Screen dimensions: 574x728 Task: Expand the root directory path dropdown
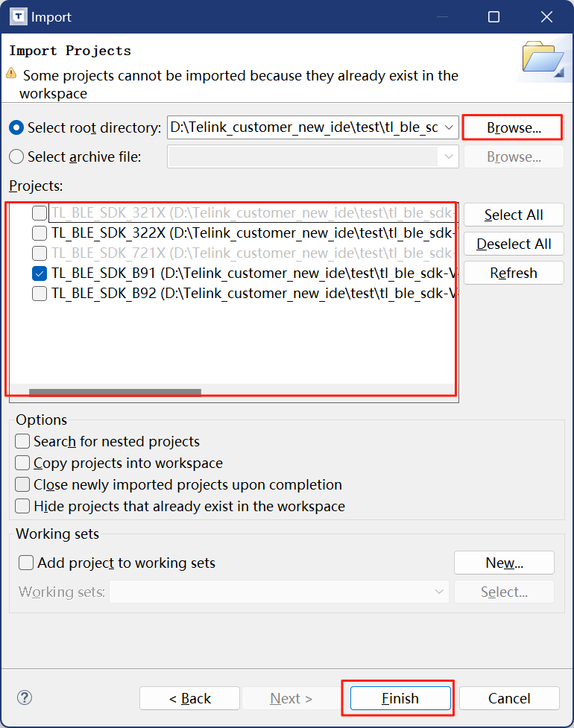(449, 128)
